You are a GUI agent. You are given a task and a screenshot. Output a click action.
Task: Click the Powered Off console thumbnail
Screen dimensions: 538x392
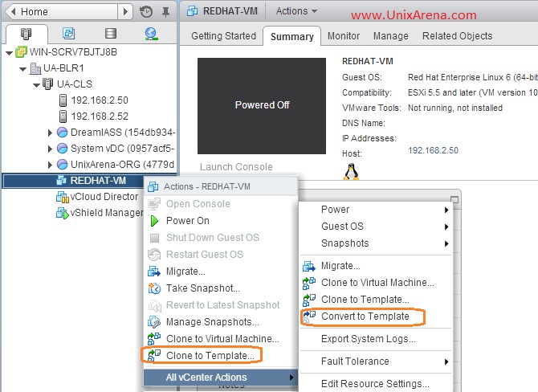point(262,106)
